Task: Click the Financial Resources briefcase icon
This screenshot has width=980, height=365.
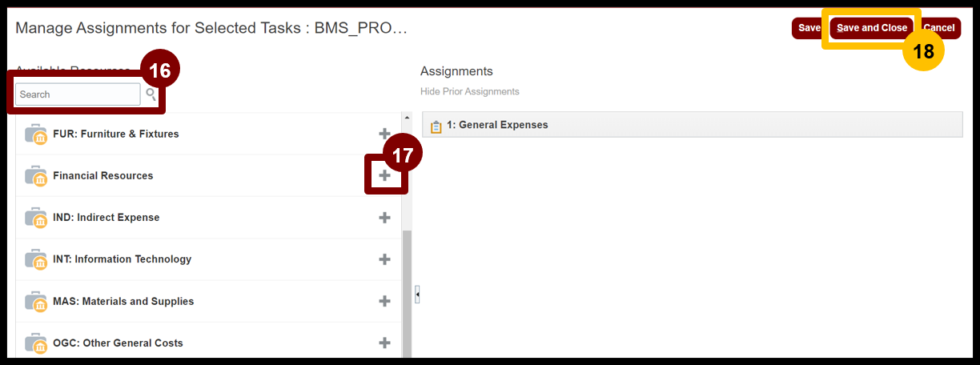Action: pyautogui.click(x=36, y=175)
